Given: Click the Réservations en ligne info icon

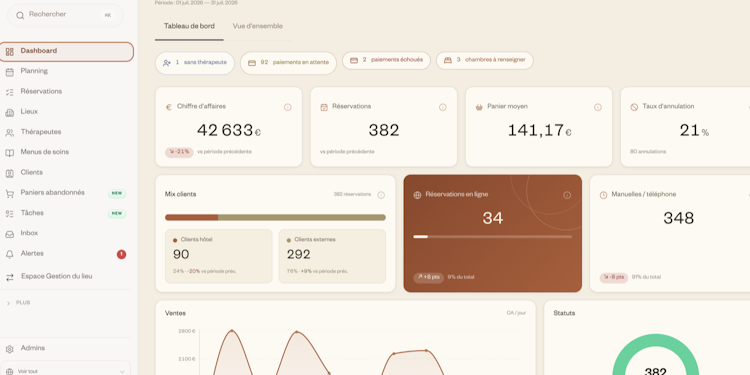Looking at the screenshot, I should (567, 195).
